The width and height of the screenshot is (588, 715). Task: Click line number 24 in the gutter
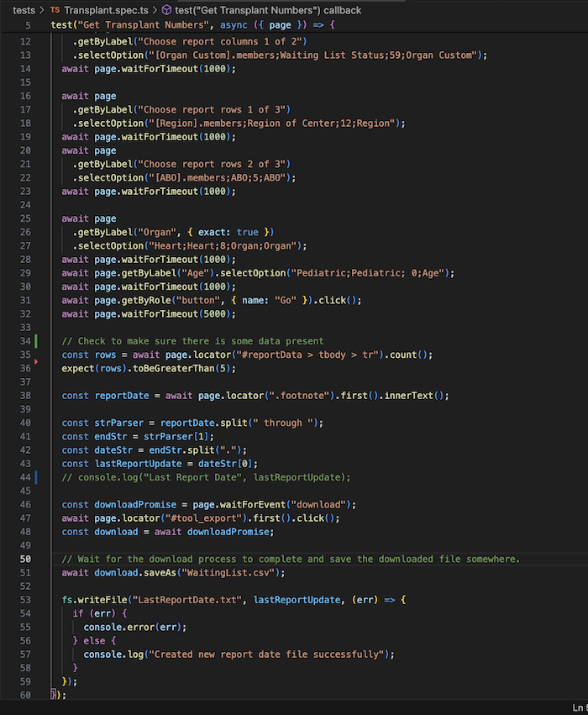click(25, 205)
